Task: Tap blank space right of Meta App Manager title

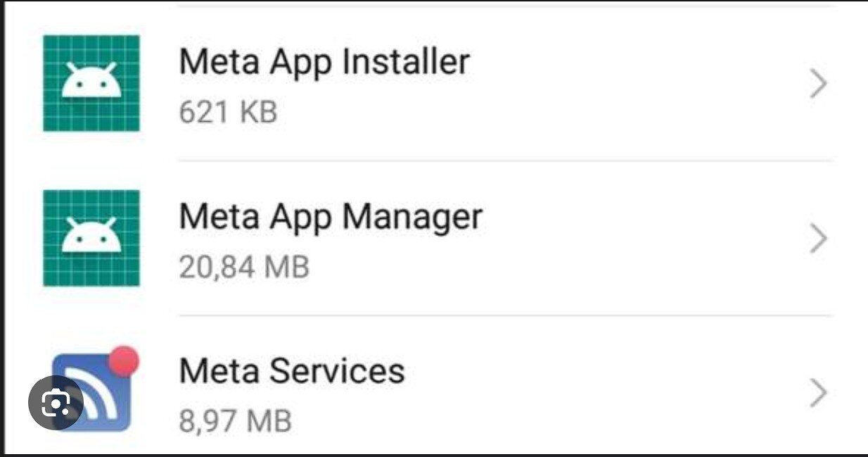Action: [633, 218]
